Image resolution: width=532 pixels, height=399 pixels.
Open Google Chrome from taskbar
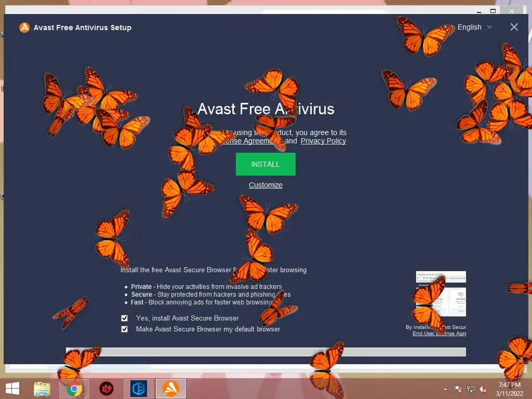pyautogui.click(x=74, y=389)
